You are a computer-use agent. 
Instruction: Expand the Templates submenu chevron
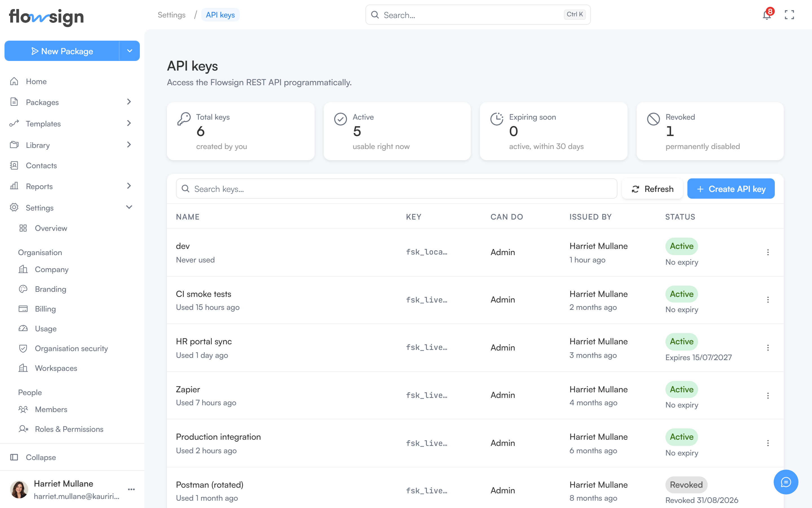coord(129,123)
